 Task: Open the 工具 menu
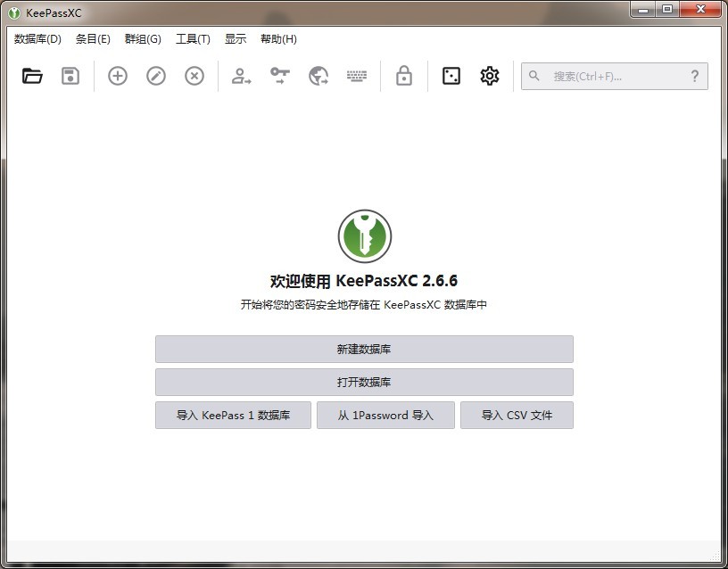point(192,39)
